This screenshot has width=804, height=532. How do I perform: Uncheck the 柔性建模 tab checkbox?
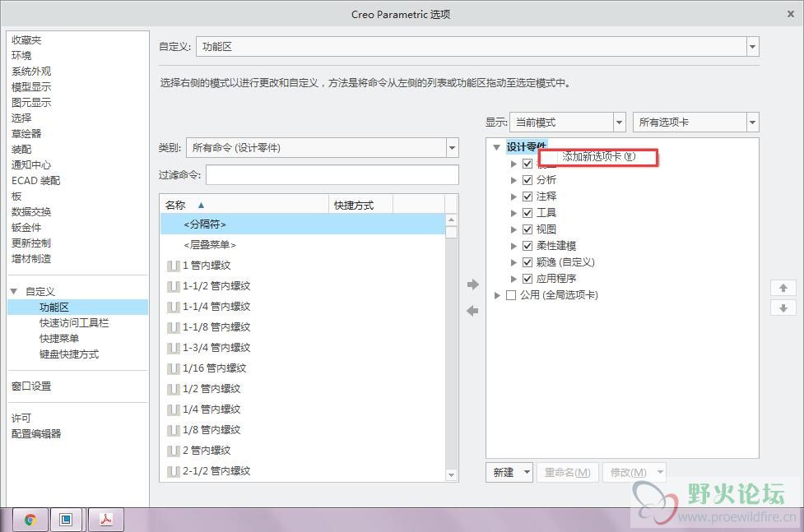click(x=527, y=246)
